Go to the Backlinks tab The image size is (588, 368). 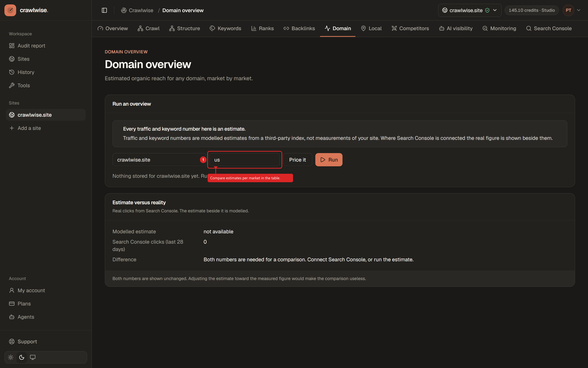coord(299,29)
